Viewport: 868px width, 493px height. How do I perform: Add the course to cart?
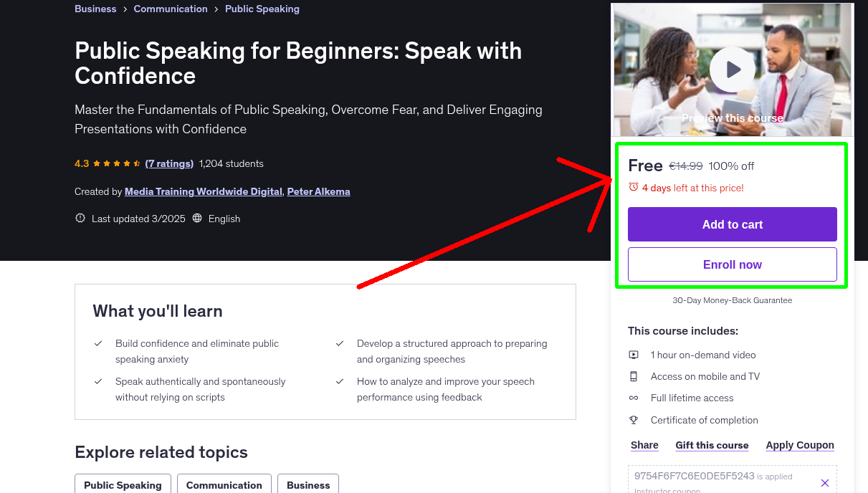click(732, 224)
